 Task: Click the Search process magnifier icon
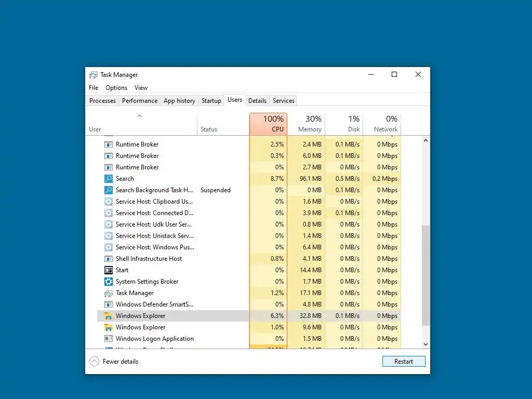pyautogui.click(x=108, y=179)
